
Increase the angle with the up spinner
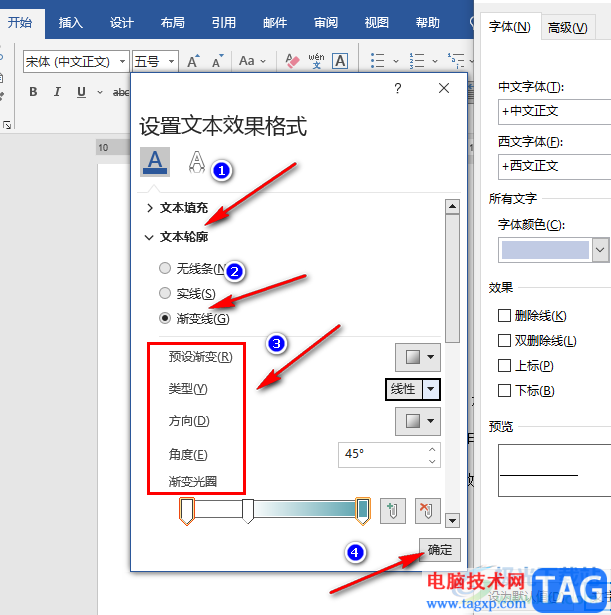(432, 449)
